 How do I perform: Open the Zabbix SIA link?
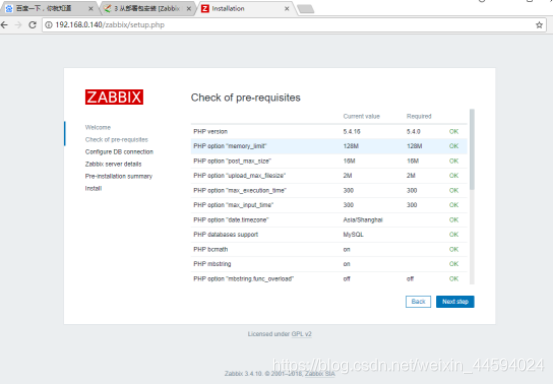tap(319, 373)
